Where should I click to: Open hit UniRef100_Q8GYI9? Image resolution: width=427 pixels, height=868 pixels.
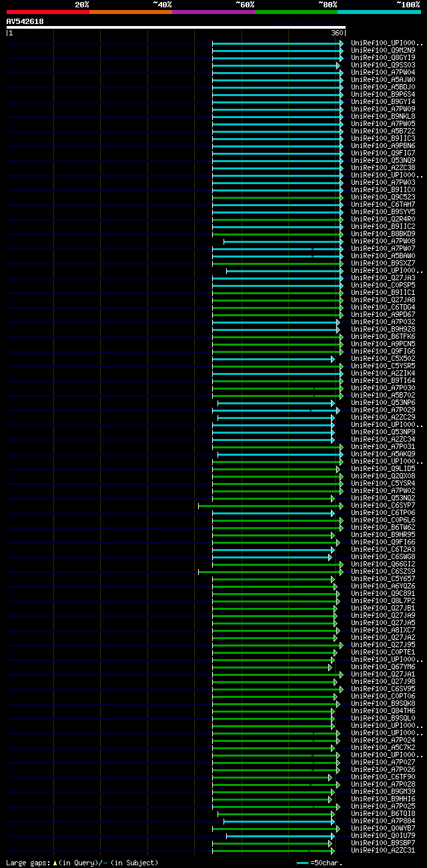[x=383, y=57]
